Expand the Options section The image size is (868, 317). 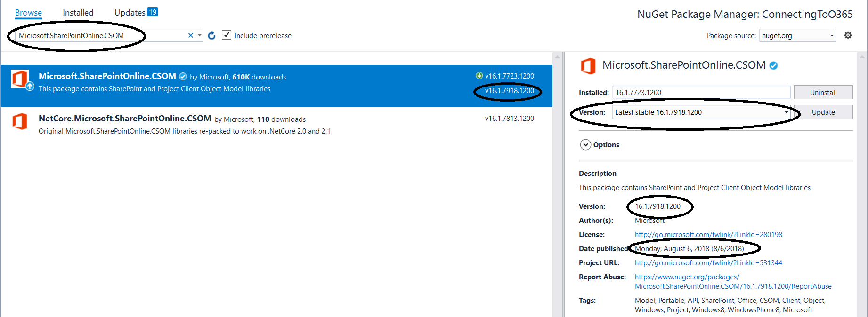(585, 145)
